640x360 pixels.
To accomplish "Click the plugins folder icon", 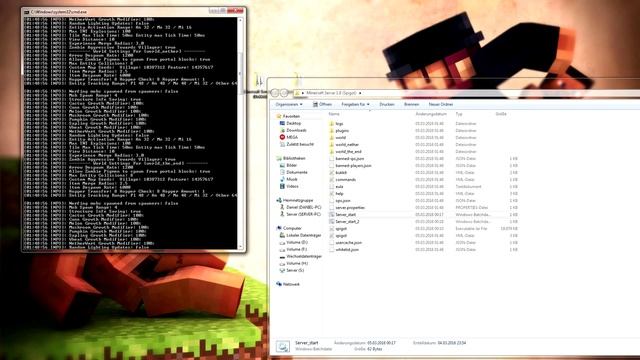I will click(331, 131).
